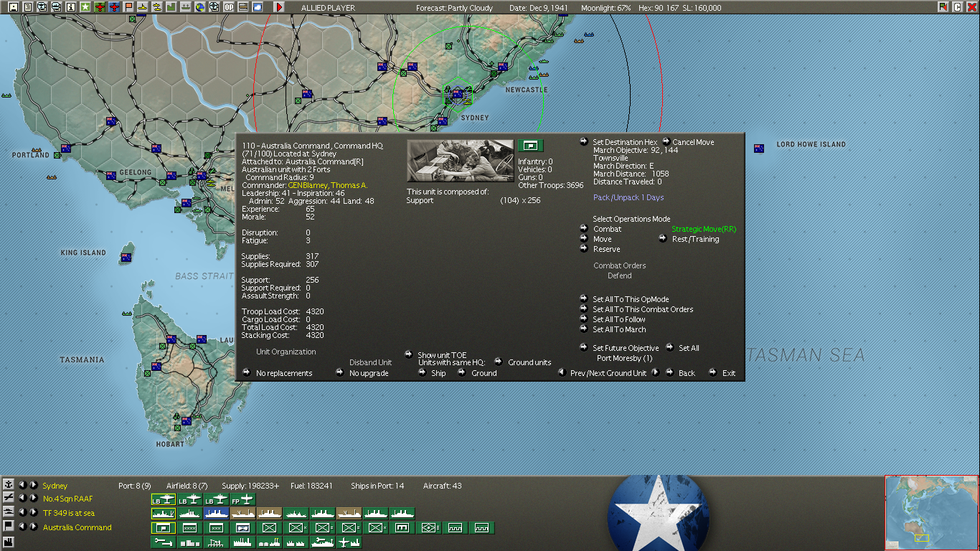
Task: Select Reserve operations mode
Action: point(606,250)
